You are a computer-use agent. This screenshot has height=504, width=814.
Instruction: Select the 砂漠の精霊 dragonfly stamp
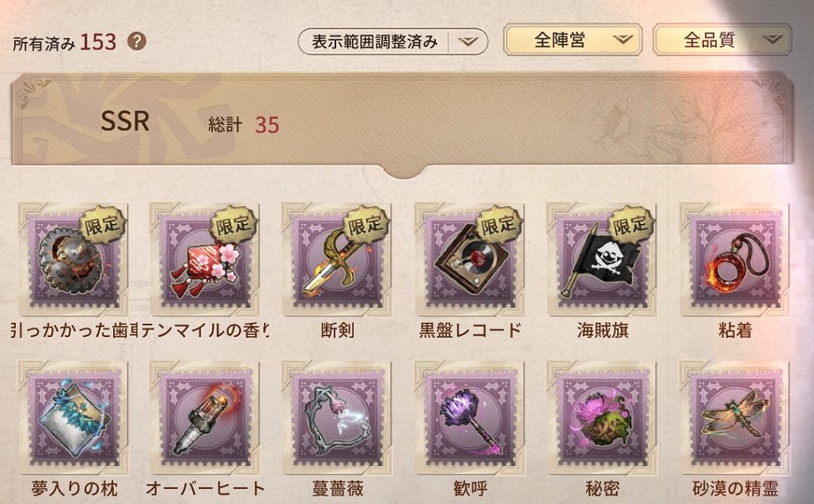(x=735, y=418)
